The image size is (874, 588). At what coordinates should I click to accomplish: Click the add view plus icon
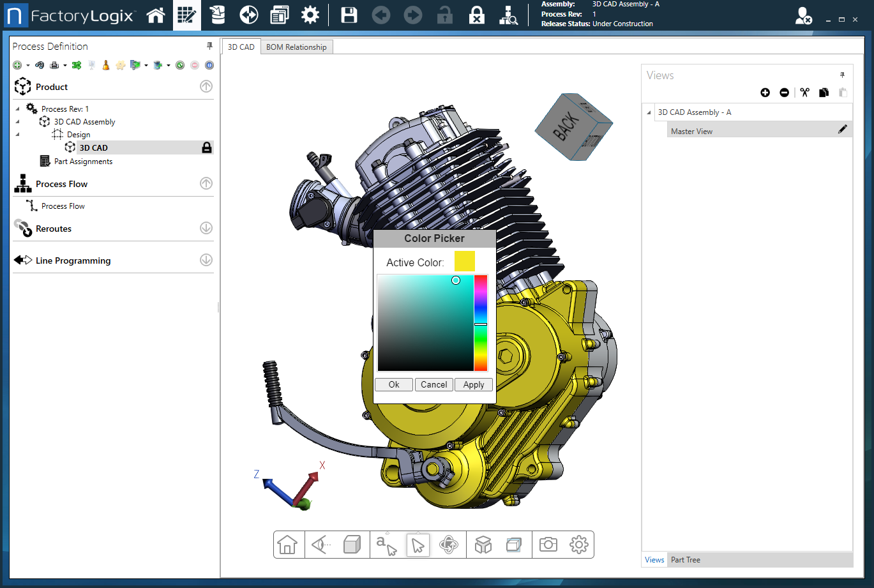[x=765, y=93]
